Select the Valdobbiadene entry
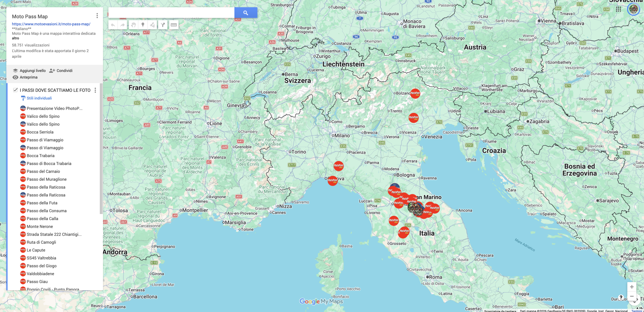The image size is (644, 312). click(x=40, y=274)
